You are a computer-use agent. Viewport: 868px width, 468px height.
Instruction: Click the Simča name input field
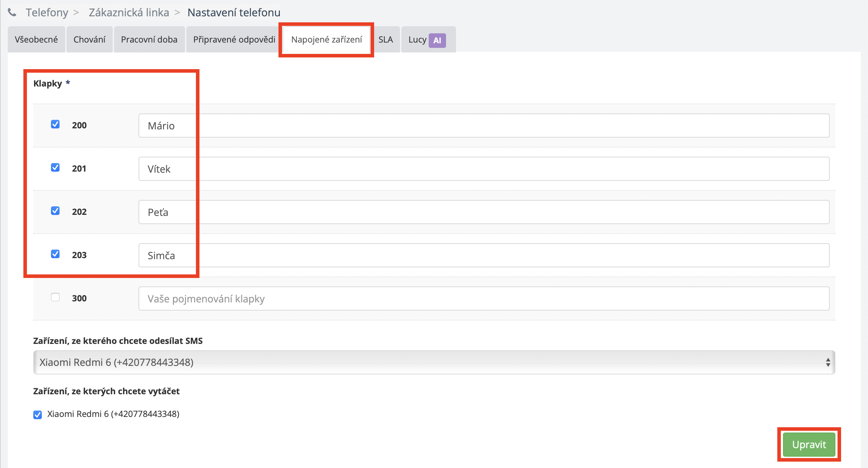point(484,255)
